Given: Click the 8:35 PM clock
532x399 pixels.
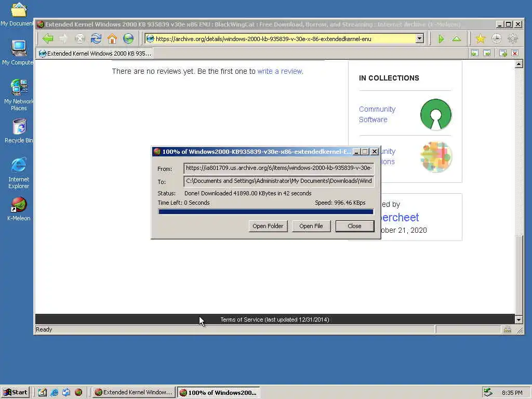Looking at the screenshot, I should point(512,393).
